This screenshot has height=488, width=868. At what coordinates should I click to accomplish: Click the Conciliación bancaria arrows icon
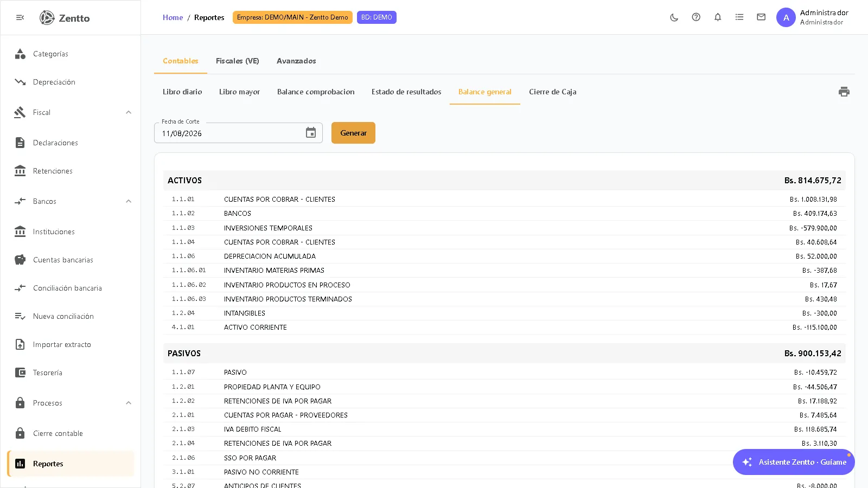(x=20, y=288)
